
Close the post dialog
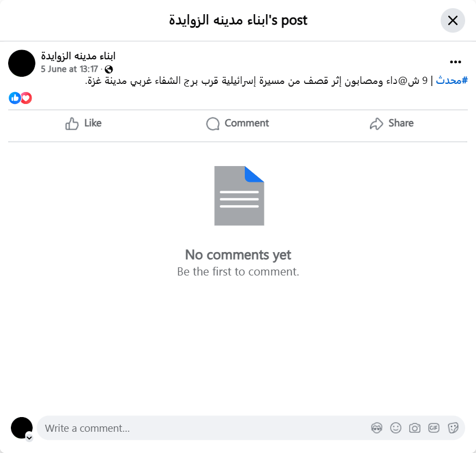coord(453,21)
